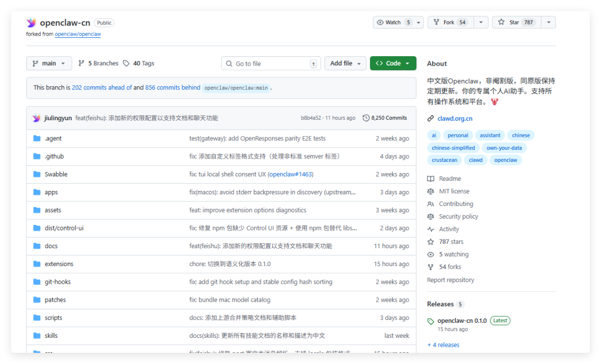Open the .github folder icon
Viewport: 601px width, 364px height.
[37, 156]
